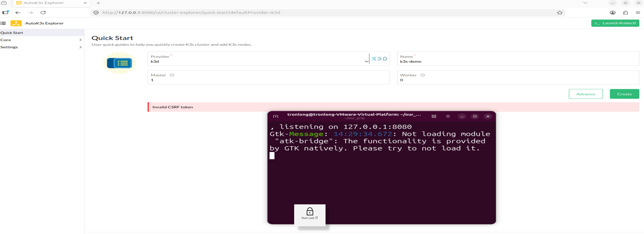Click terminal new tab icon
This screenshot has height=234, width=644.
[x=276, y=116]
